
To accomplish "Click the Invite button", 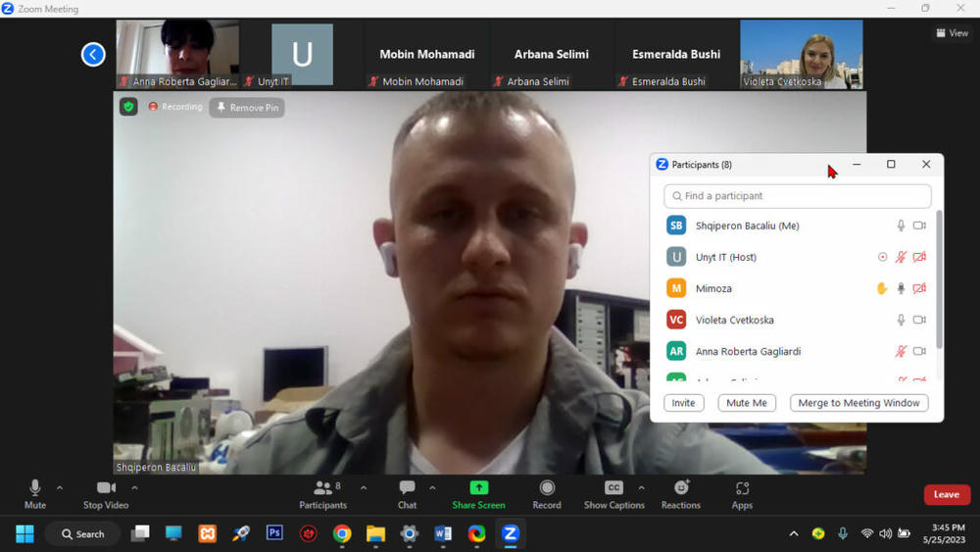I will [683, 403].
